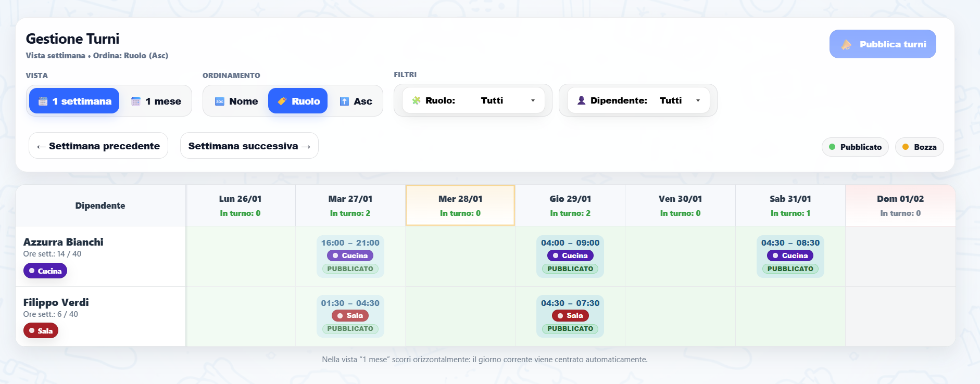Click the puzzle icon in the Ruolo filter
The image size is (980, 384).
(x=416, y=101)
